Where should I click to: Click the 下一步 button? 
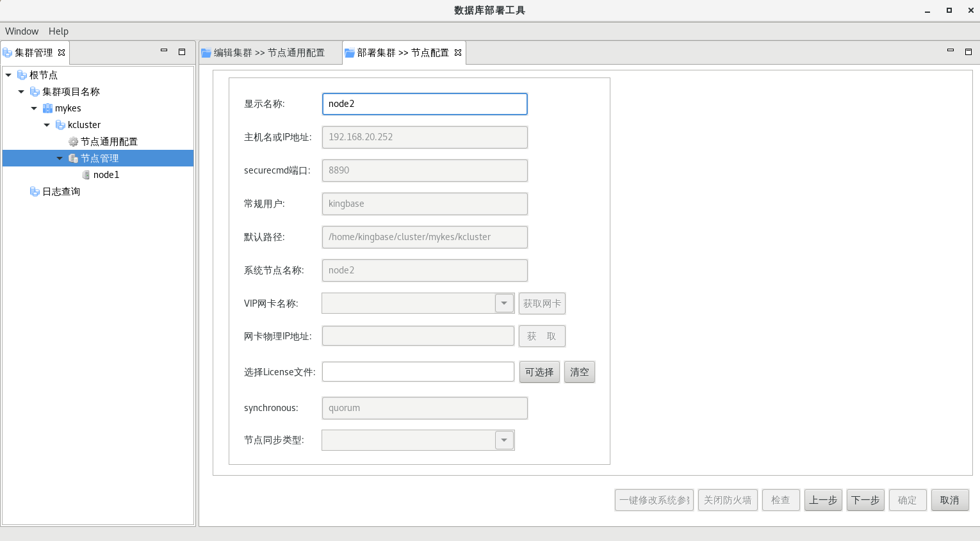865,500
